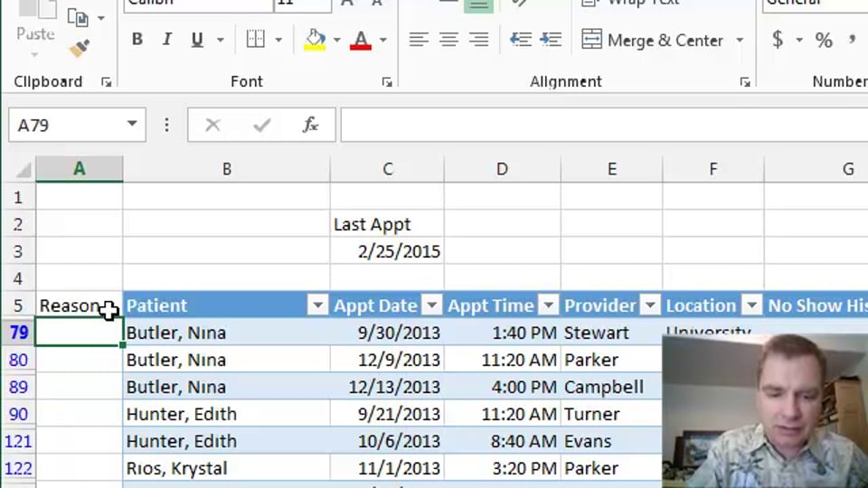Open Appt Date filter dropdown
This screenshot has width=868, height=488.
coord(432,305)
